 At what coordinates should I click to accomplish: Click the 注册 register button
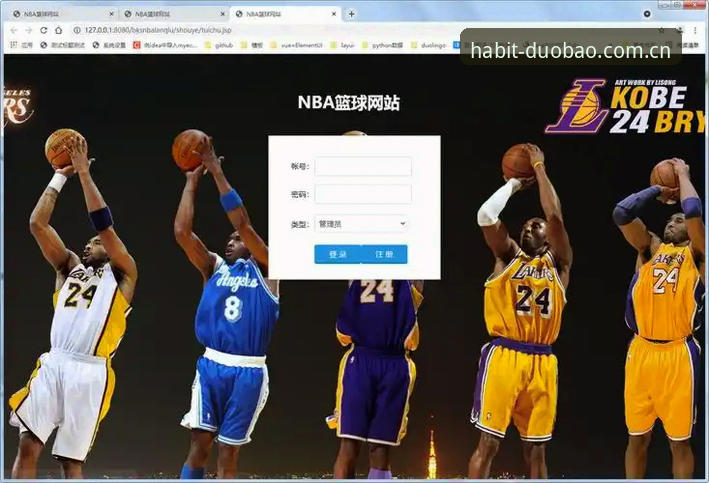[384, 254]
